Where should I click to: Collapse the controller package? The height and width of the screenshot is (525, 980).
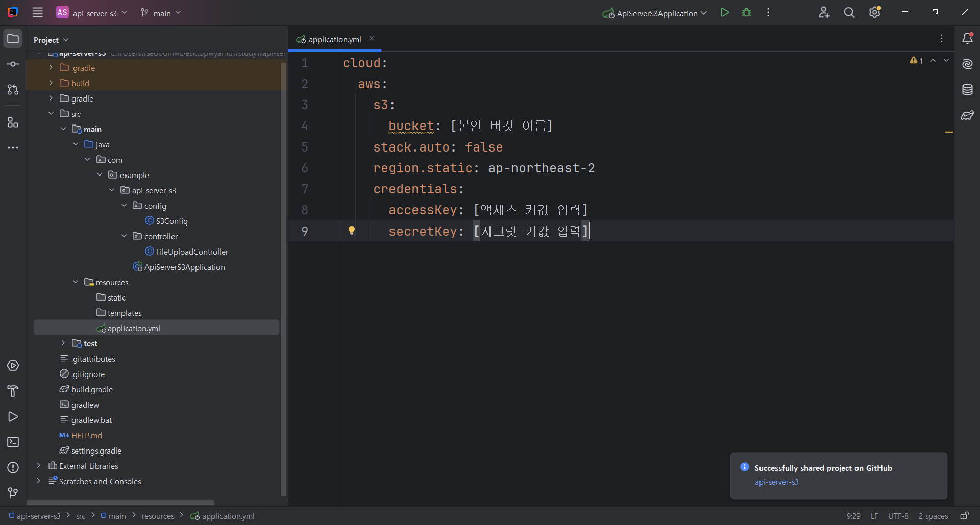(x=124, y=236)
